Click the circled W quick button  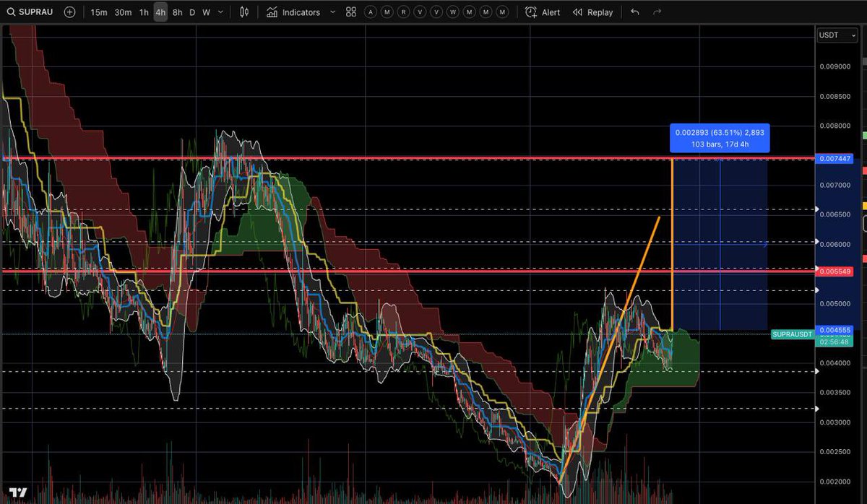[453, 12]
